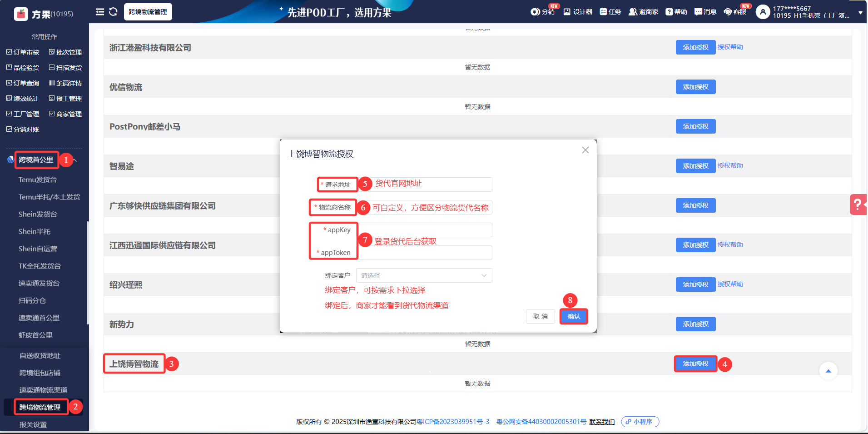This screenshot has width=868, height=434.
Task: Open 报关设置 in sidebar
Action: (33, 425)
